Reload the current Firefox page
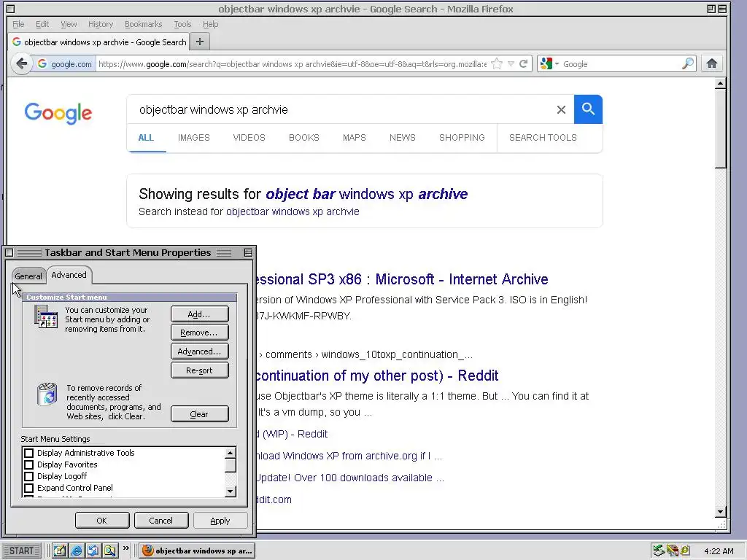 (x=523, y=64)
